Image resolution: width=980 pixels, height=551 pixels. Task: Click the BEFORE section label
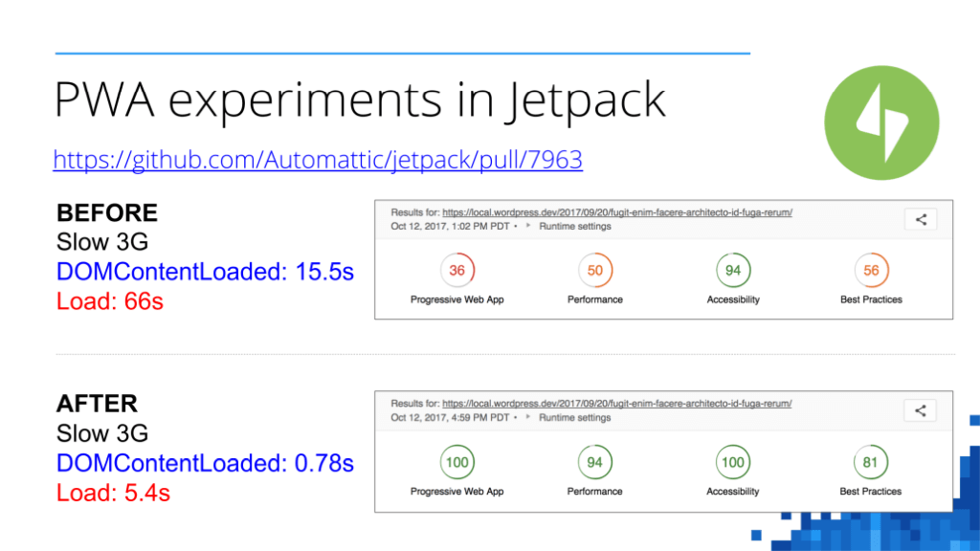(106, 212)
